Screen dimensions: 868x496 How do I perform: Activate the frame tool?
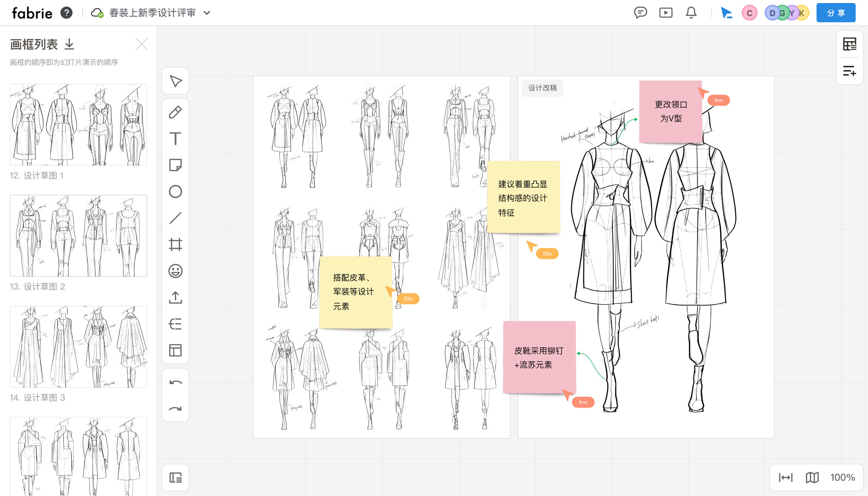(x=175, y=245)
